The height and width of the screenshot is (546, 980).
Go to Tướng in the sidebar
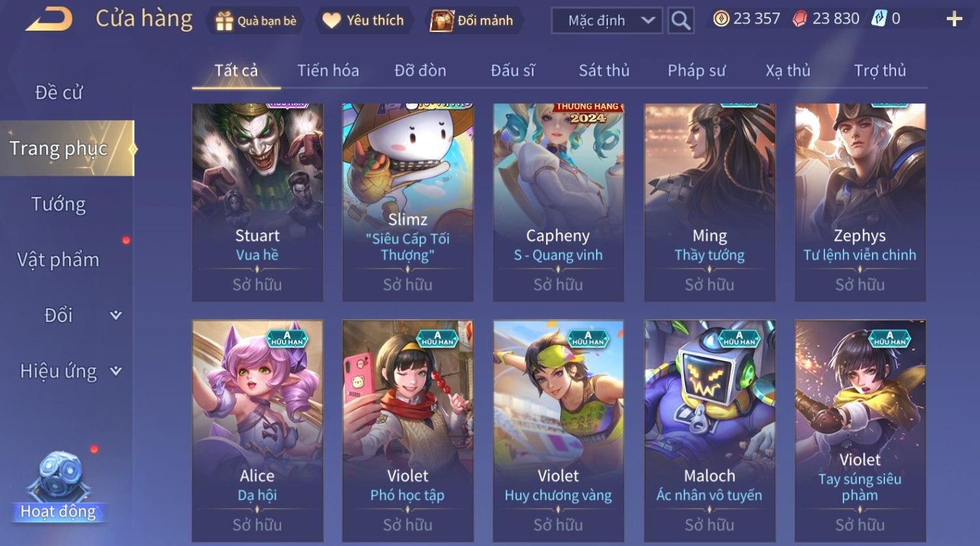pyautogui.click(x=59, y=204)
